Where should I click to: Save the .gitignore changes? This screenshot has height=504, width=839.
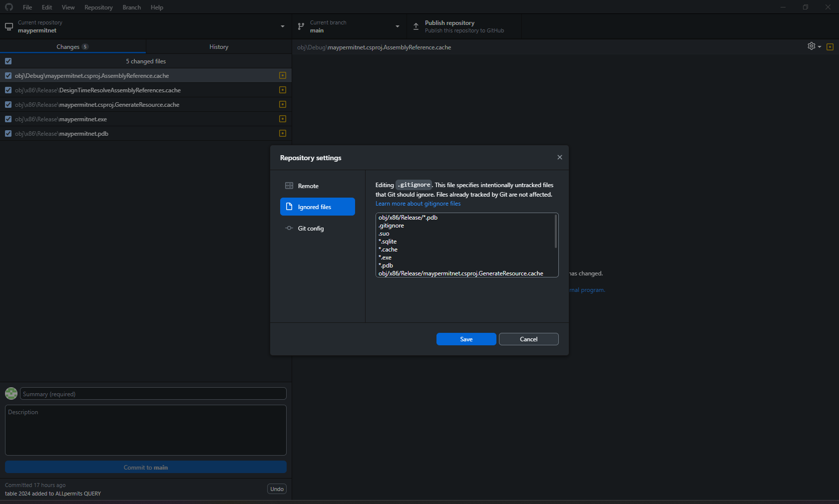(x=465, y=339)
